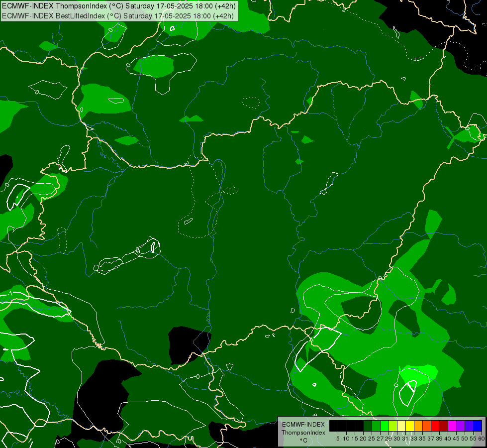Pick the dark green 20–25 legend swatch
Screen dimensions: 487x448
tap(368, 426)
